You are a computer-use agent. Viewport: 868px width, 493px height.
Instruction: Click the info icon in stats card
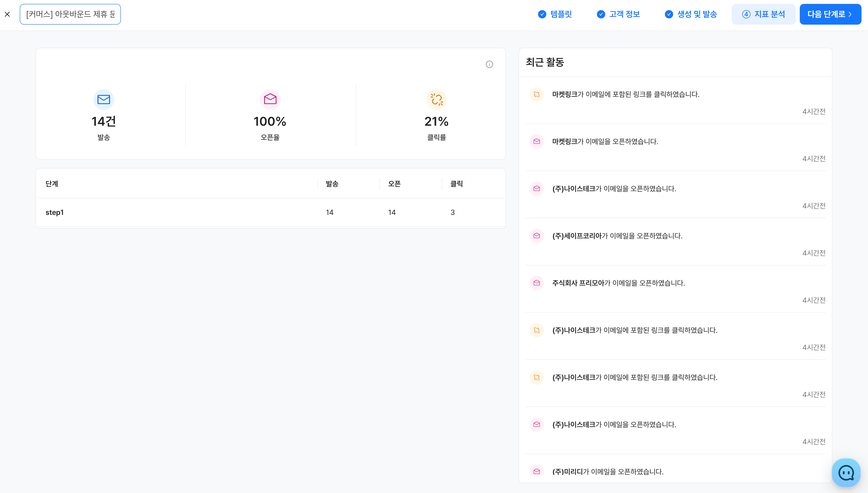coord(489,64)
